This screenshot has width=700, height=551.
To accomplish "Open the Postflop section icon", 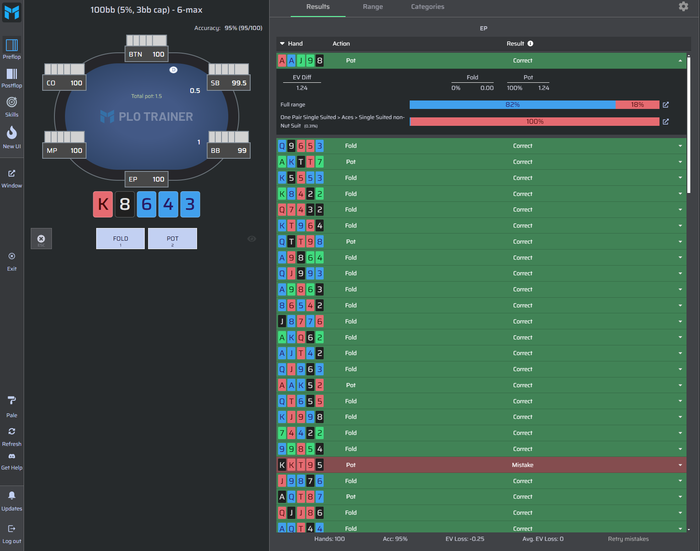I will 12,74.
